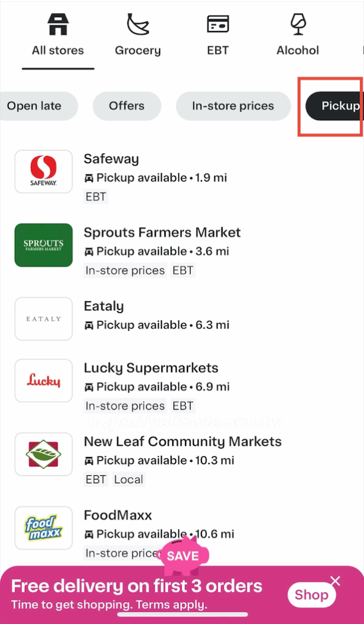Open the FoodMaxx store logo
The width and height of the screenshot is (364, 624).
(44, 528)
